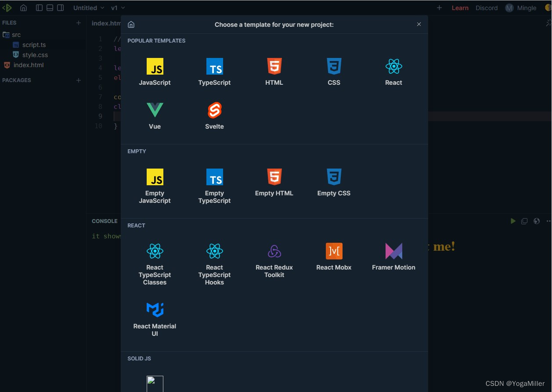Open the v1 version dropdown
Image resolution: width=552 pixels, height=392 pixels.
point(118,8)
